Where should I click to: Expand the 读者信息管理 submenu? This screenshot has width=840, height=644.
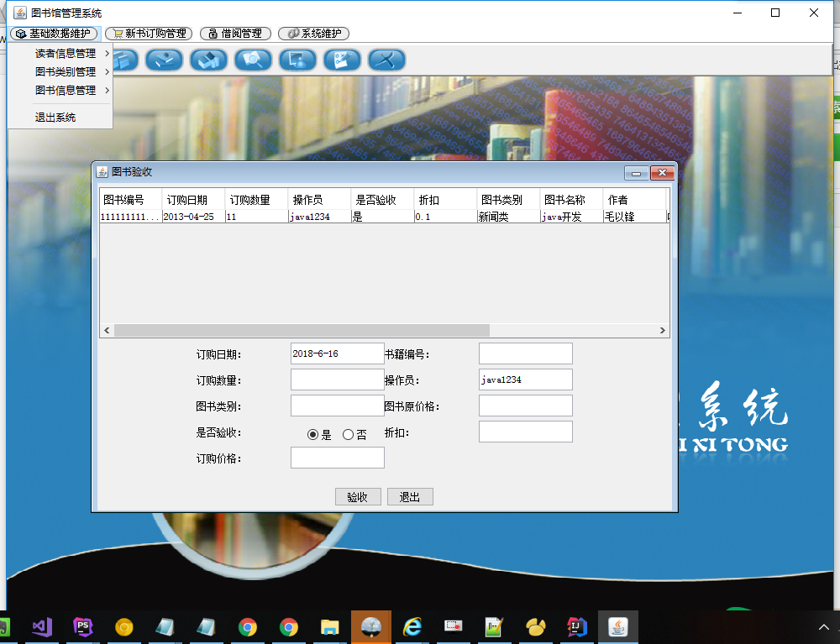[x=66, y=54]
